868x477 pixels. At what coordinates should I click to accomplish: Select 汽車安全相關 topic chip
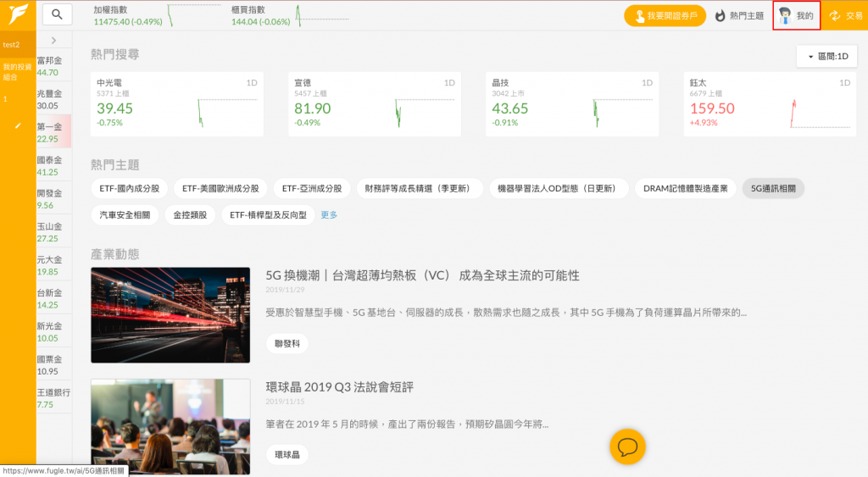(x=125, y=214)
